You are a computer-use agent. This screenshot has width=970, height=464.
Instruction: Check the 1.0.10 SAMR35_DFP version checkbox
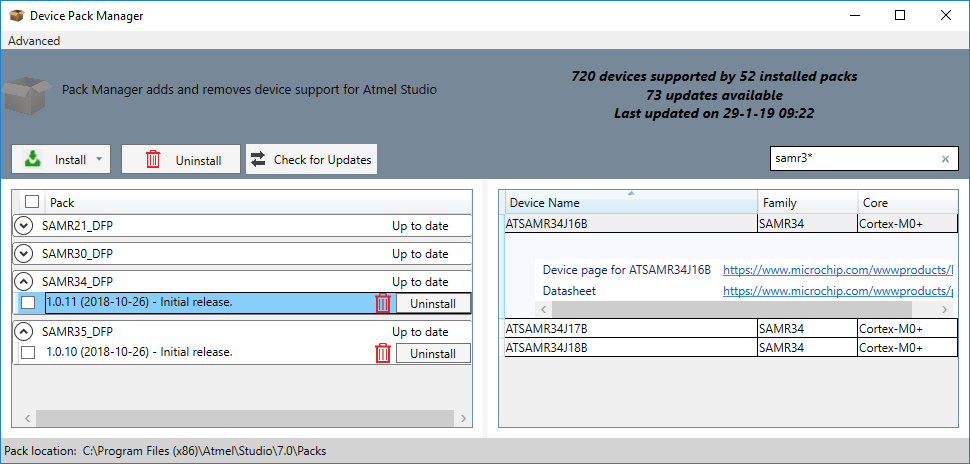pos(28,353)
